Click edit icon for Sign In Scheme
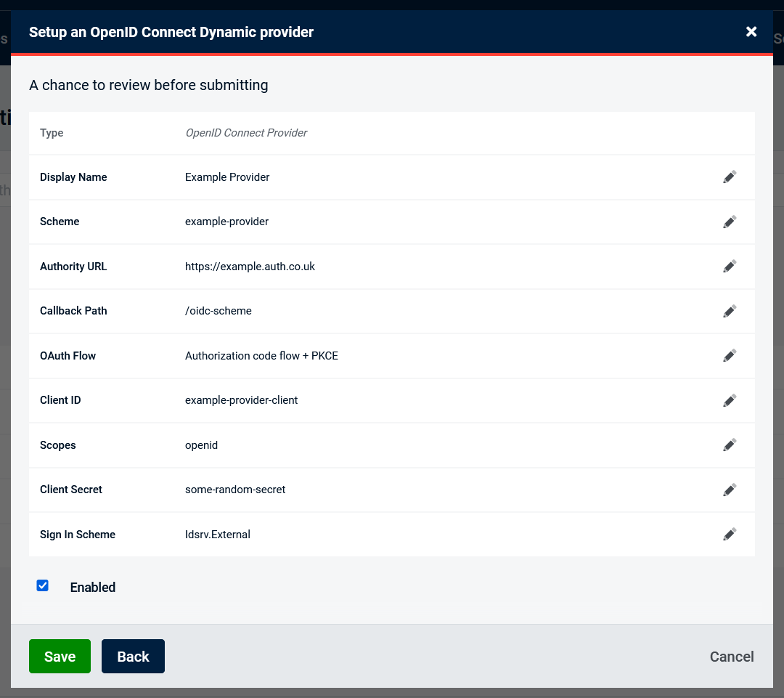 (x=730, y=535)
